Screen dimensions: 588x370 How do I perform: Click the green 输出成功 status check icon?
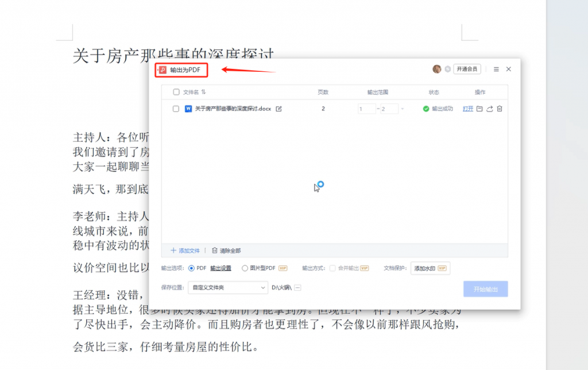426,109
